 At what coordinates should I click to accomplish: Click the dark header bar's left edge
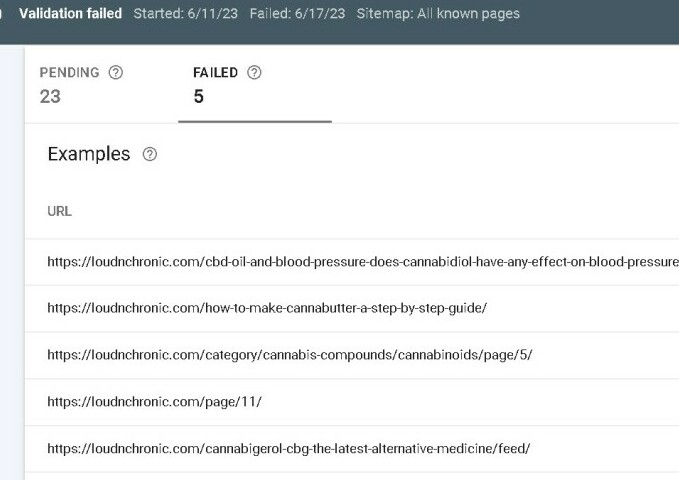pyautogui.click(x=4, y=14)
